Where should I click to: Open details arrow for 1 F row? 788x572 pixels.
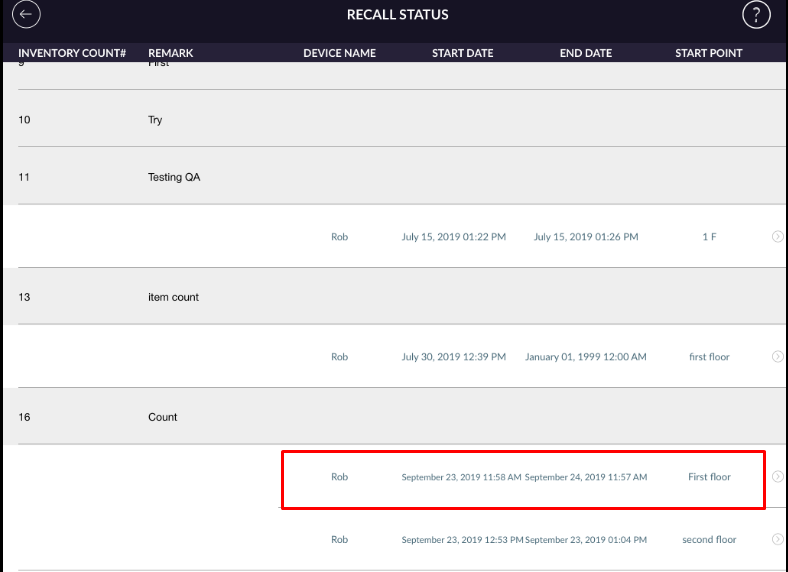click(777, 237)
